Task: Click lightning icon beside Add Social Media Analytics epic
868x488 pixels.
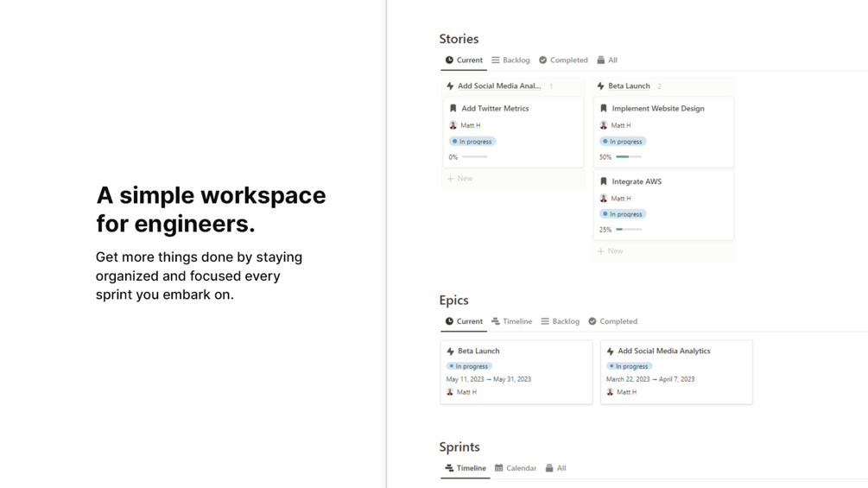Action: pos(610,352)
